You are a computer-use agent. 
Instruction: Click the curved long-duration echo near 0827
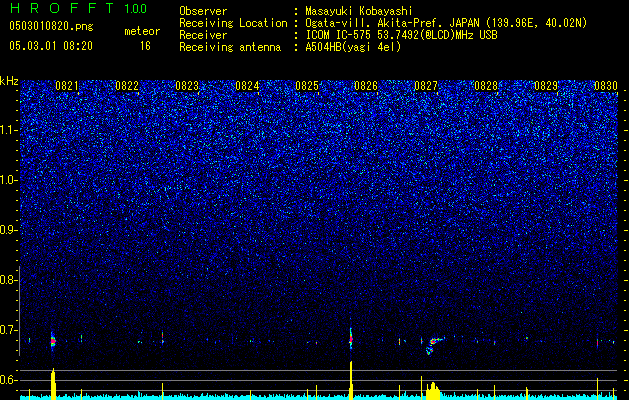(x=434, y=345)
